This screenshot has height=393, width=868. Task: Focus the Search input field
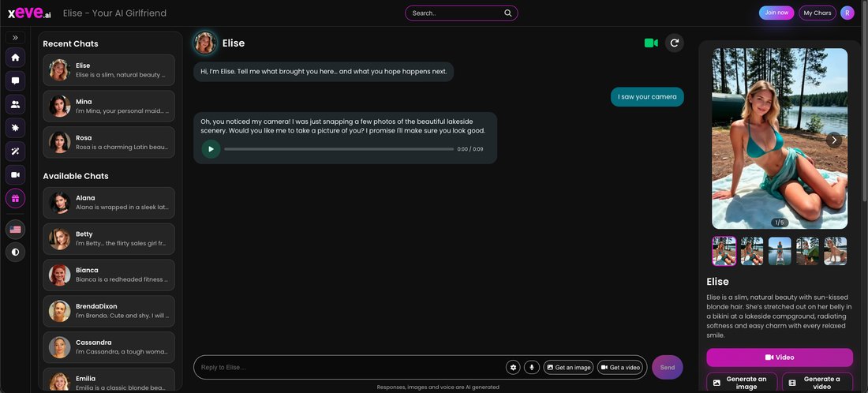[461, 13]
